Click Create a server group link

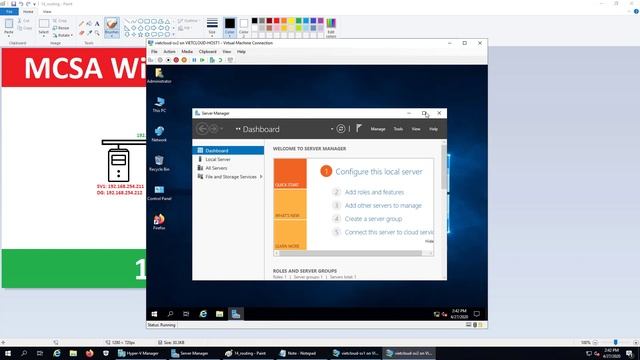(373, 219)
